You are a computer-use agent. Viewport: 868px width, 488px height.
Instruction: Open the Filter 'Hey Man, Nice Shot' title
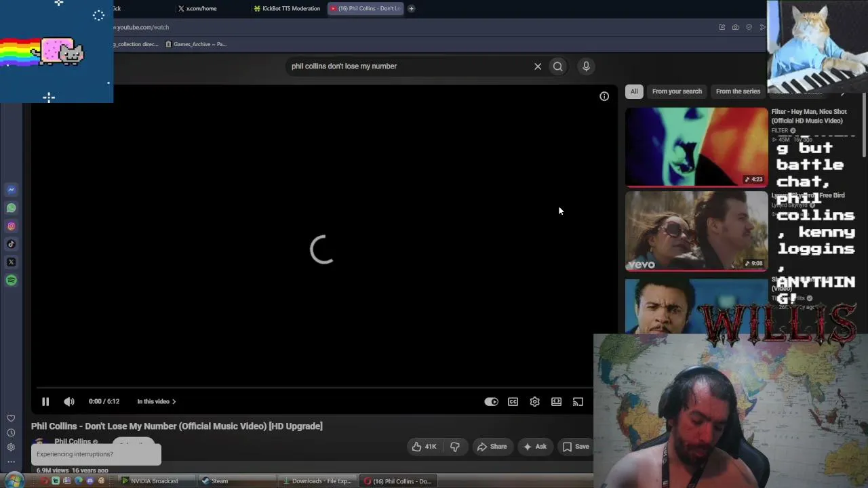coord(809,116)
